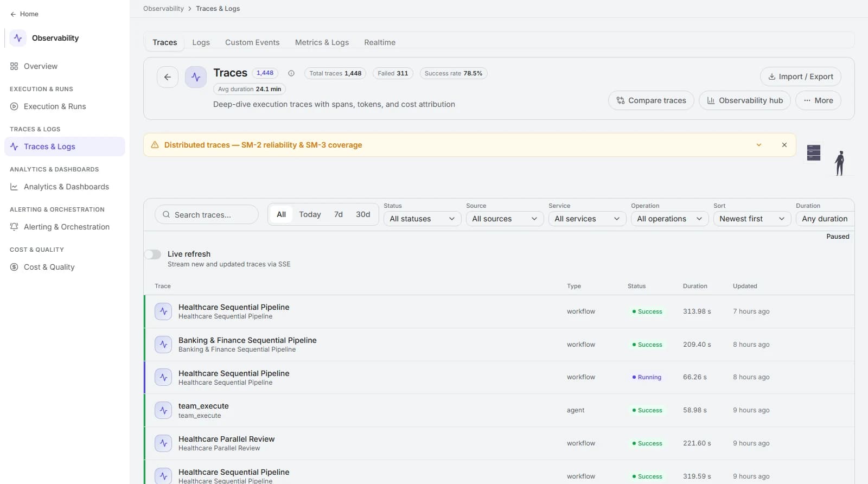Image resolution: width=868 pixels, height=484 pixels.
Task: Click the server stack illustration icon
Action: point(814,152)
